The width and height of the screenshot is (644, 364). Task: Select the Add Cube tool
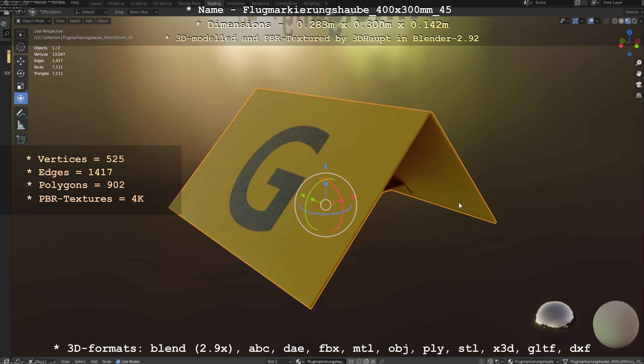tap(21, 140)
